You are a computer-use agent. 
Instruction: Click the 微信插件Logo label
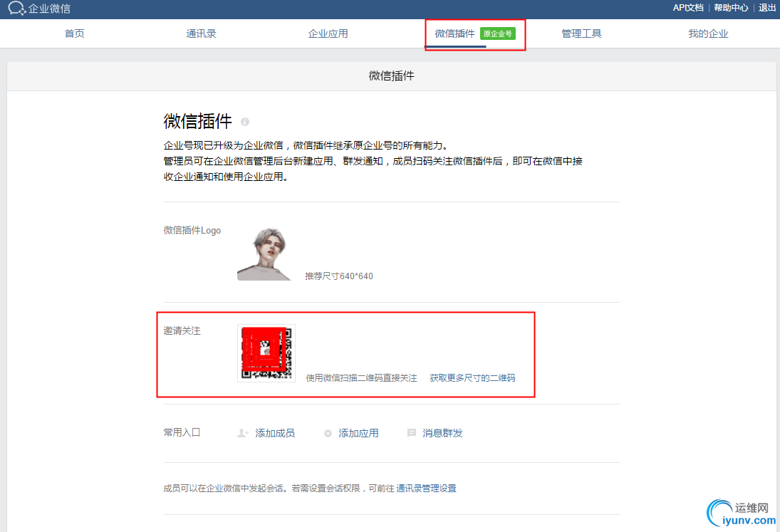pyautogui.click(x=192, y=230)
